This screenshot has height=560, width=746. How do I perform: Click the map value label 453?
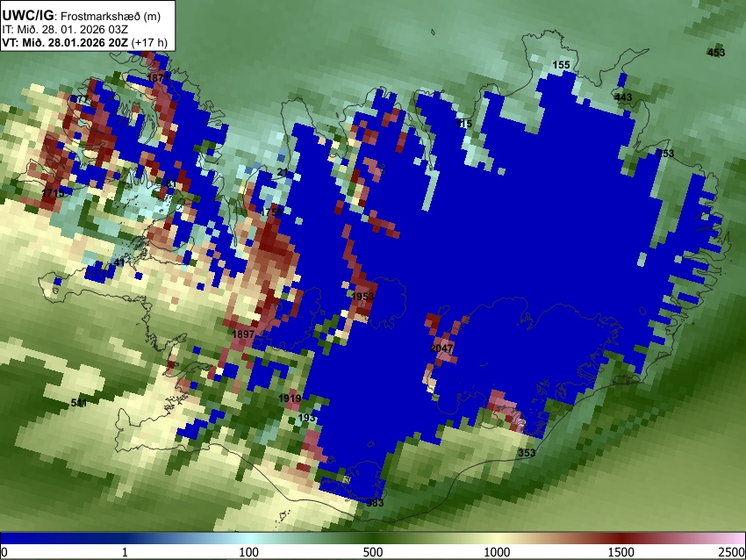(x=716, y=53)
